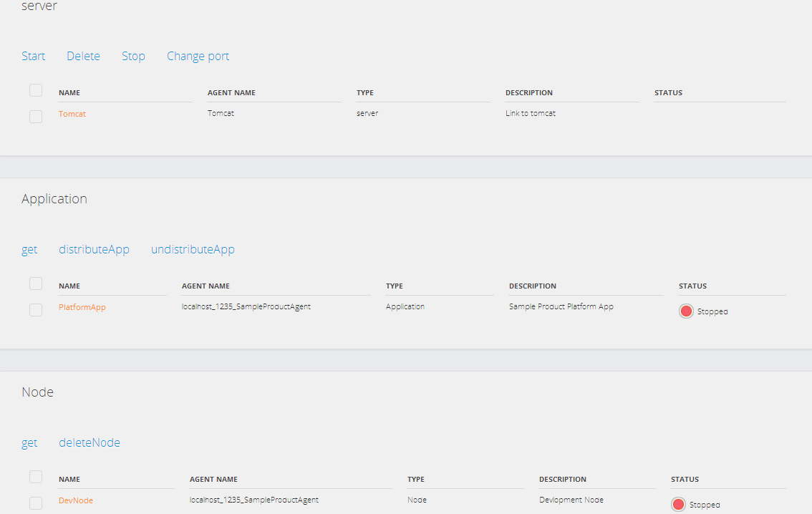The image size is (812, 514).
Task: Click deleteNode in the Node section
Action: coord(90,442)
